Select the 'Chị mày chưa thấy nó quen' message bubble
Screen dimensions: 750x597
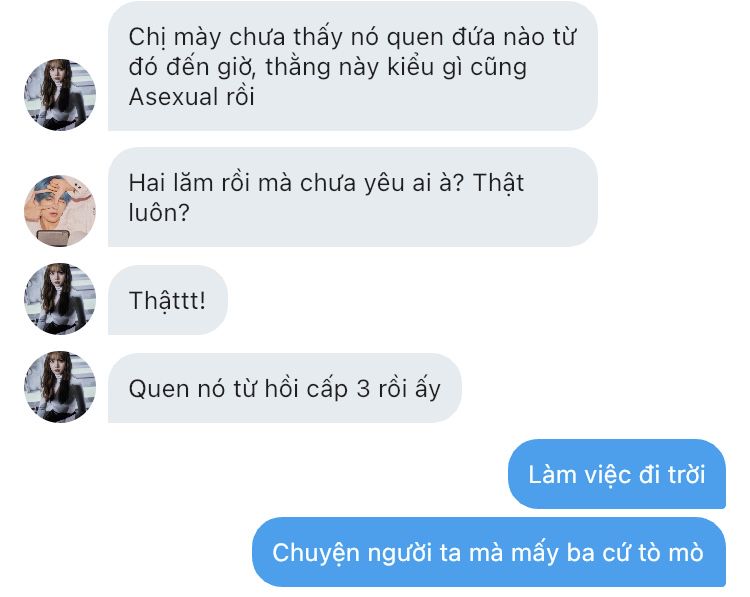coord(353,66)
